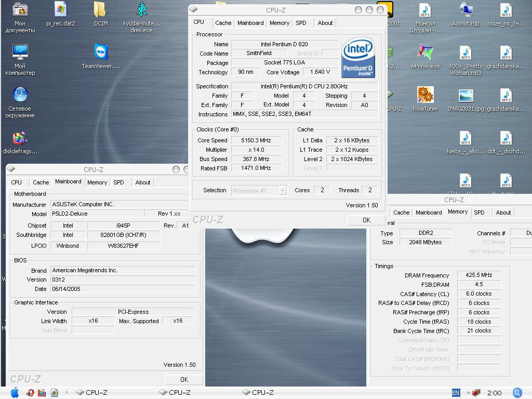Open Сетевое окружение network icon
This screenshot has width=532, height=399.
[x=20, y=102]
